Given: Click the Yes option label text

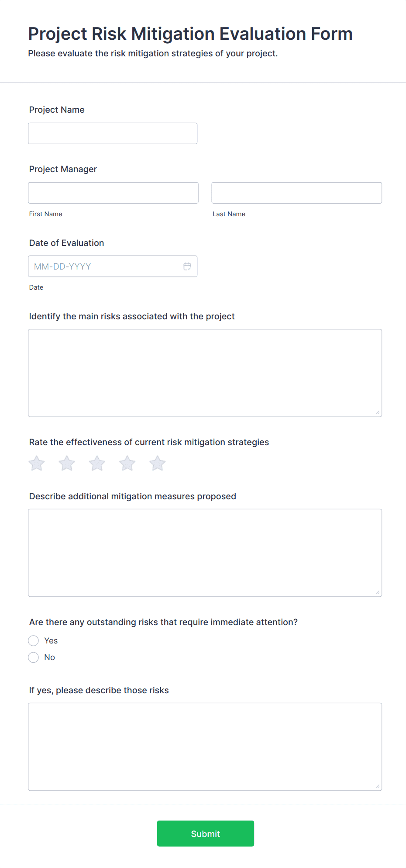Looking at the screenshot, I should coord(51,641).
